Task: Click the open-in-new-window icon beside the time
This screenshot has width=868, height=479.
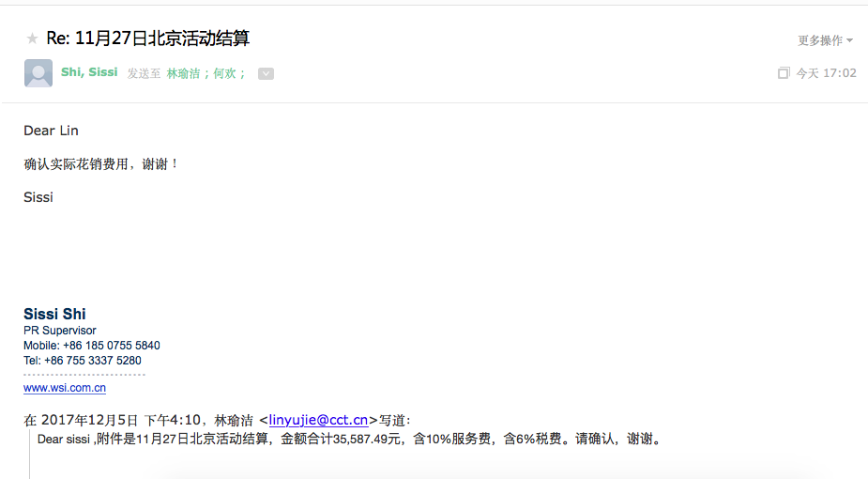Action: (784, 73)
